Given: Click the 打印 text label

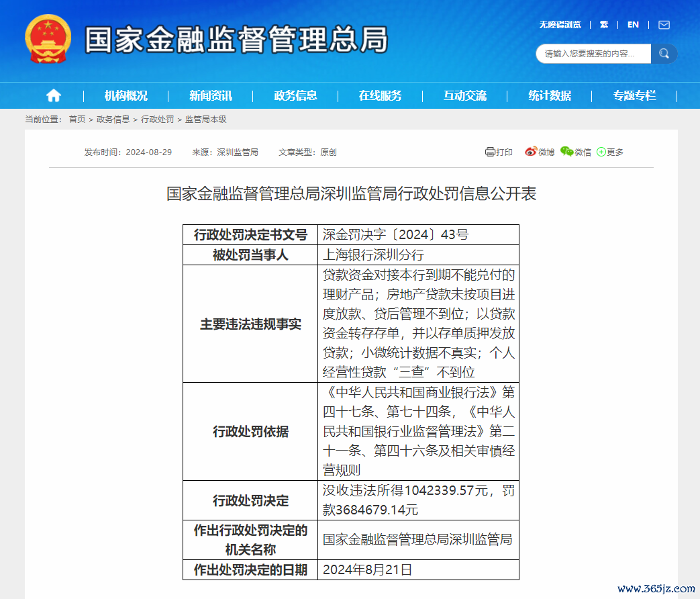Looking at the screenshot, I should 505,152.
